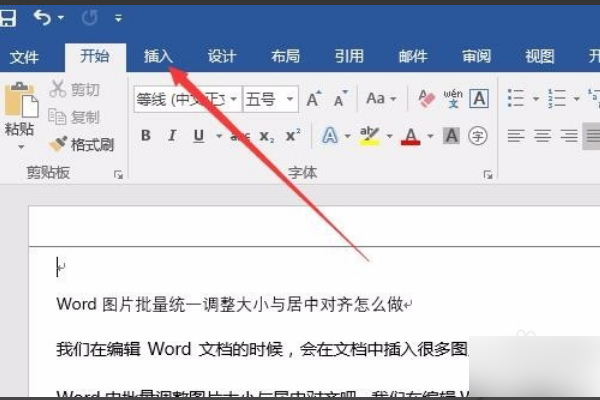Click the Save icon in quick access toolbar
The image size is (600, 400).
[x=8, y=18]
